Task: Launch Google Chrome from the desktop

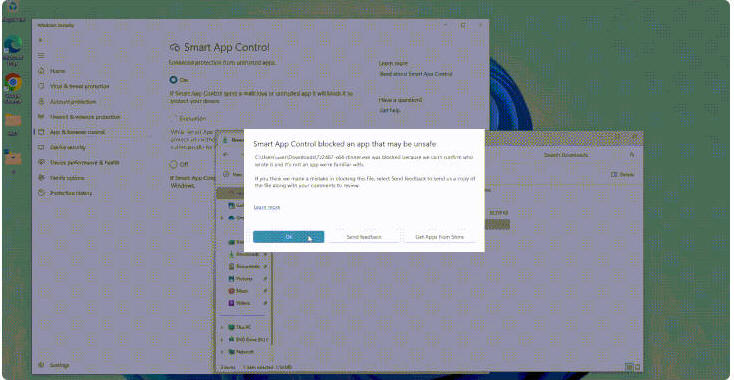Action: (x=13, y=88)
